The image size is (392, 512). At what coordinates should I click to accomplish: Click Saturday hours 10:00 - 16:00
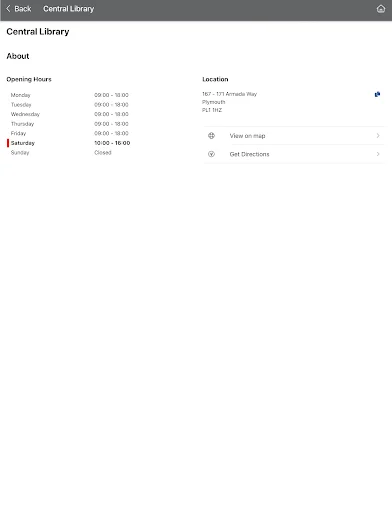coord(112,143)
